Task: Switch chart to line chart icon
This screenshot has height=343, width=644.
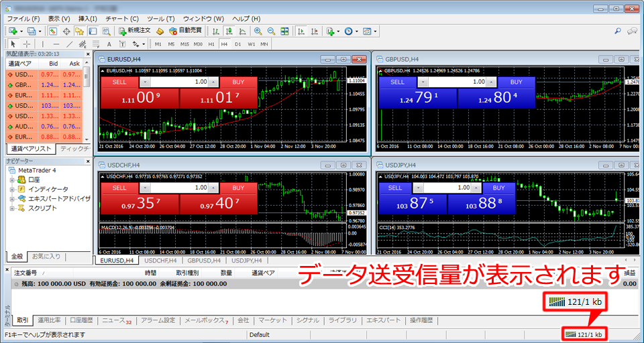Action: (x=243, y=31)
